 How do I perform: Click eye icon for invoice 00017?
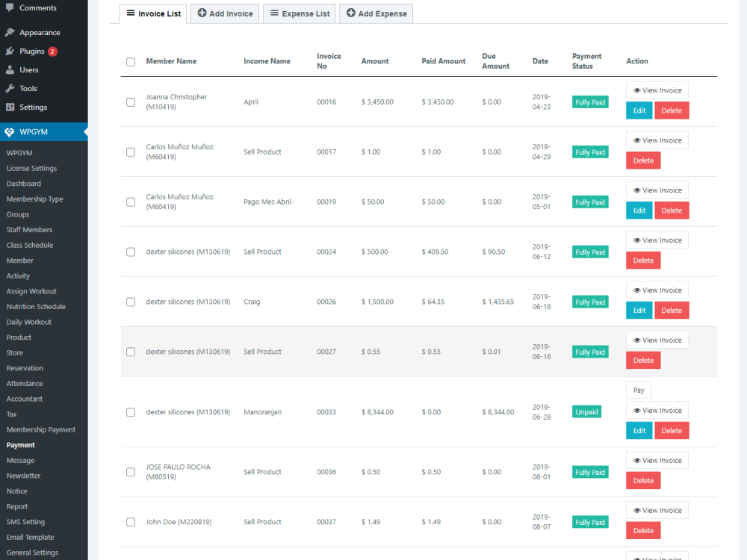point(636,140)
